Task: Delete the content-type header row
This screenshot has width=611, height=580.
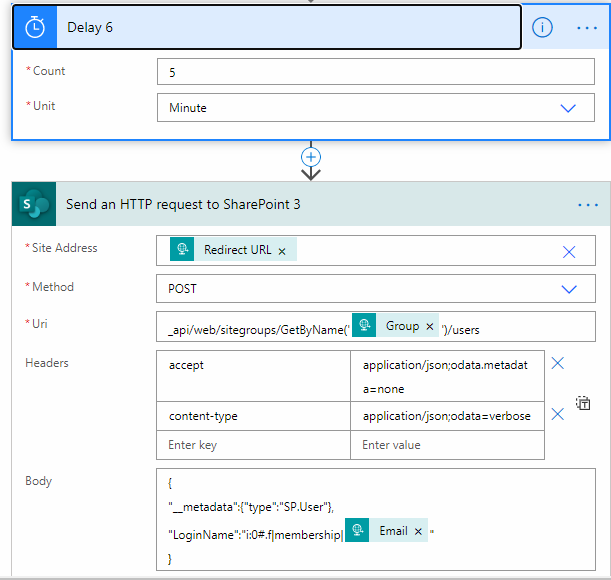Action: coord(558,414)
